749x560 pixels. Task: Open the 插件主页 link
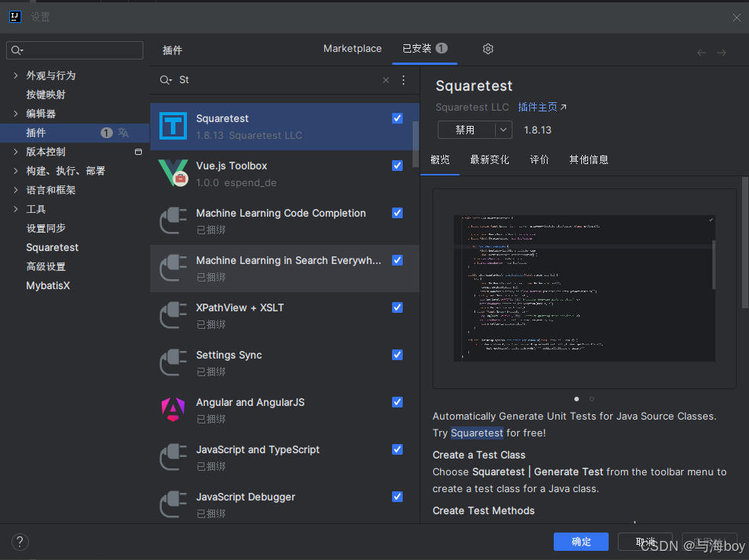pyautogui.click(x=542, y=107)
